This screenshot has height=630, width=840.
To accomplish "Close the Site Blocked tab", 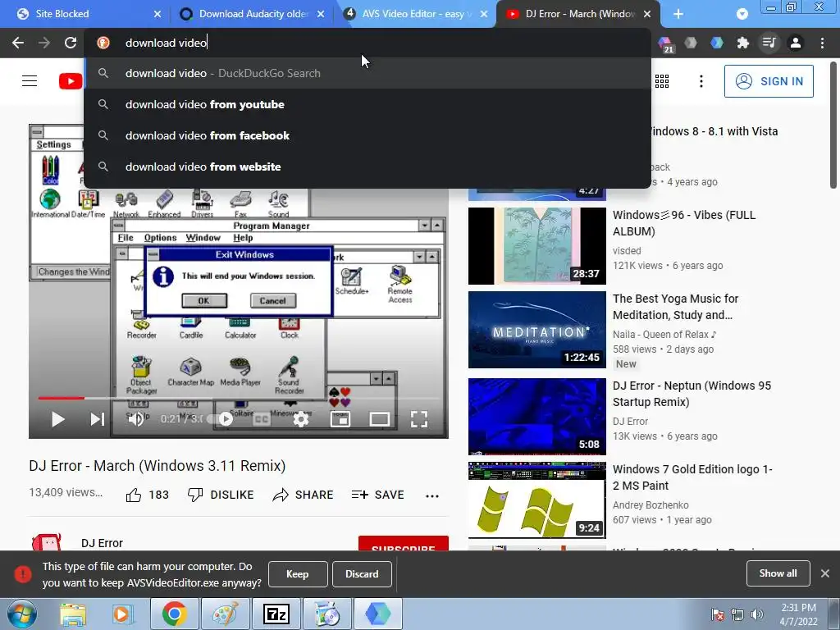I will (x=157, y=14).
